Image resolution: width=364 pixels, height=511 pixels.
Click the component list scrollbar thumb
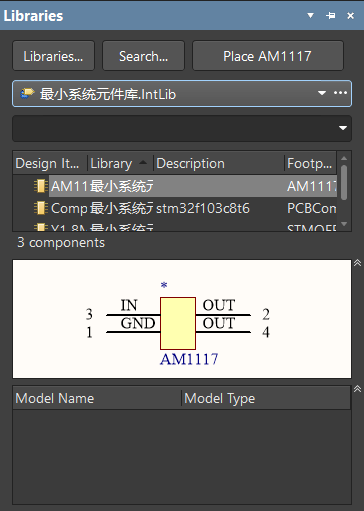tap(344, 182)
